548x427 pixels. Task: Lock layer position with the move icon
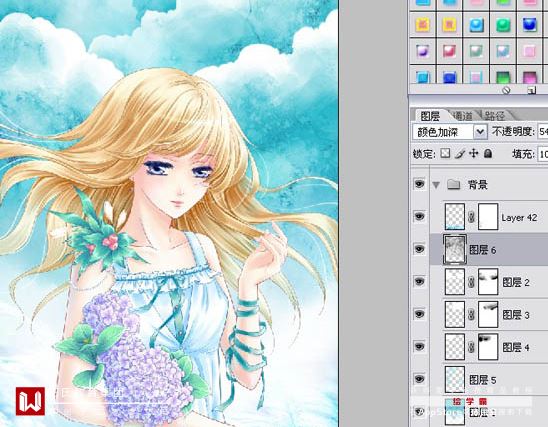[474, 153]
